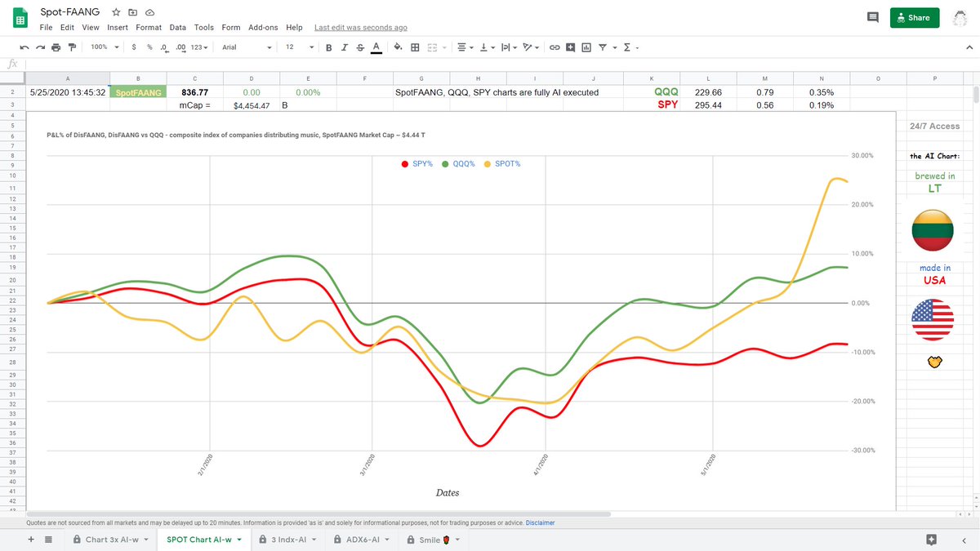Open the more formats 123 dropdown
Image resolution: width=980 pixels, height=551 pixels.
(x=199, y=47)
